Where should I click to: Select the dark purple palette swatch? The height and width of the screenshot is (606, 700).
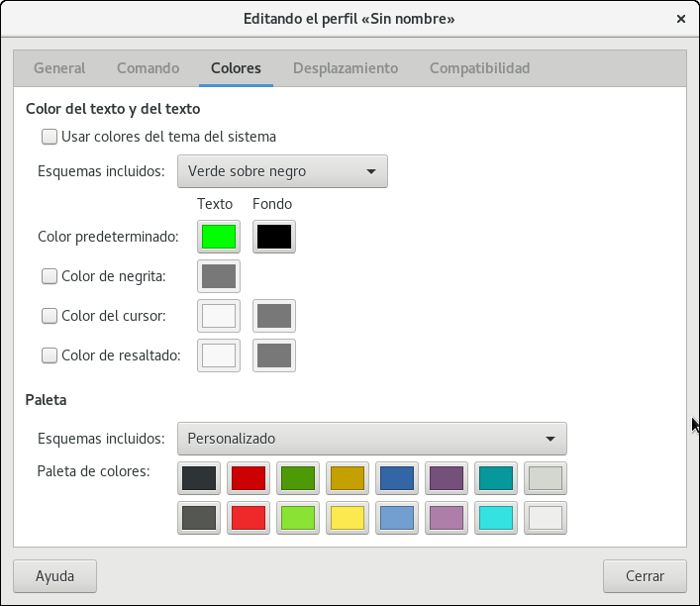point(446,479)
